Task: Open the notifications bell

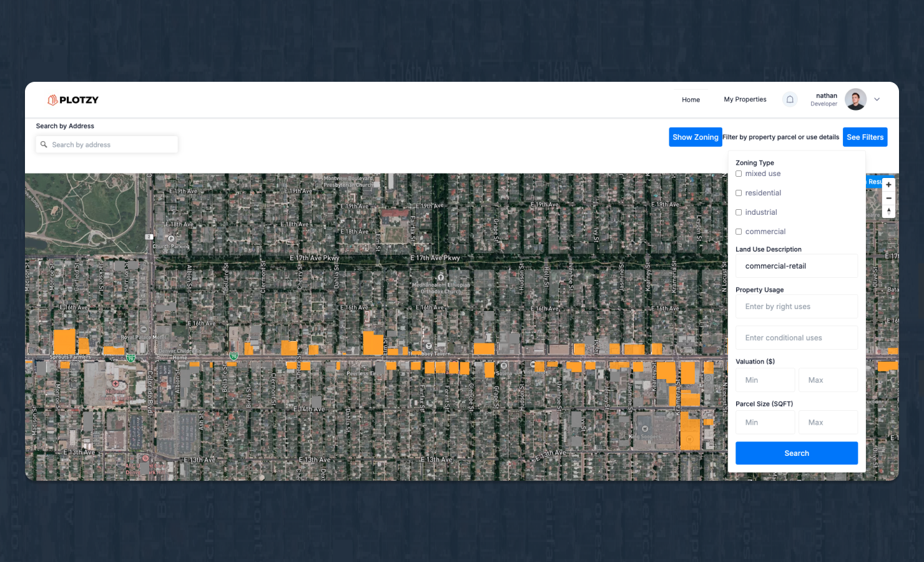Action: [x=790, y=99]
